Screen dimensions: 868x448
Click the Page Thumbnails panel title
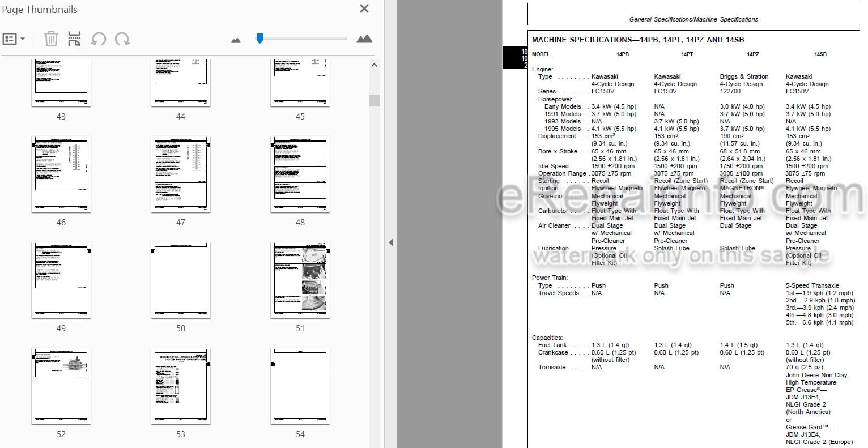[39, 10]
